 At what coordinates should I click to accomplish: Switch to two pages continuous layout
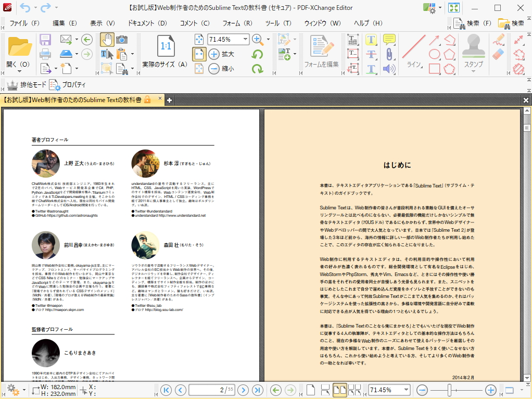point(354,390)
